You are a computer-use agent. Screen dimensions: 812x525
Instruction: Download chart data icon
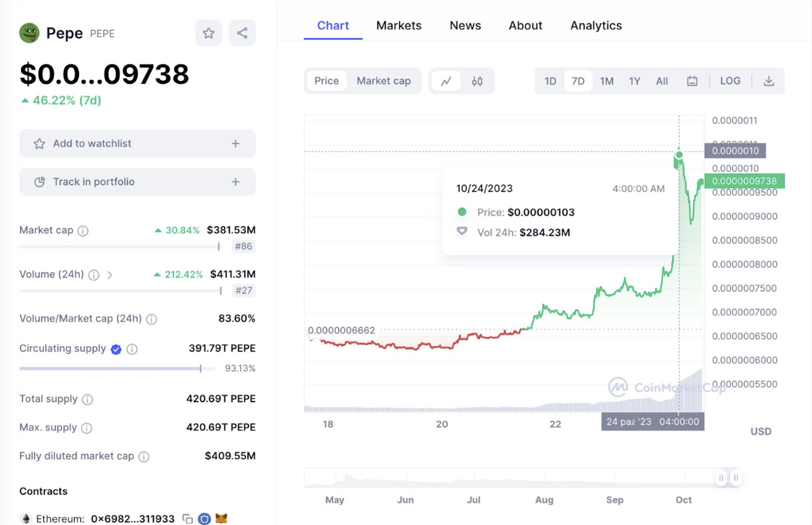[769, 81]
